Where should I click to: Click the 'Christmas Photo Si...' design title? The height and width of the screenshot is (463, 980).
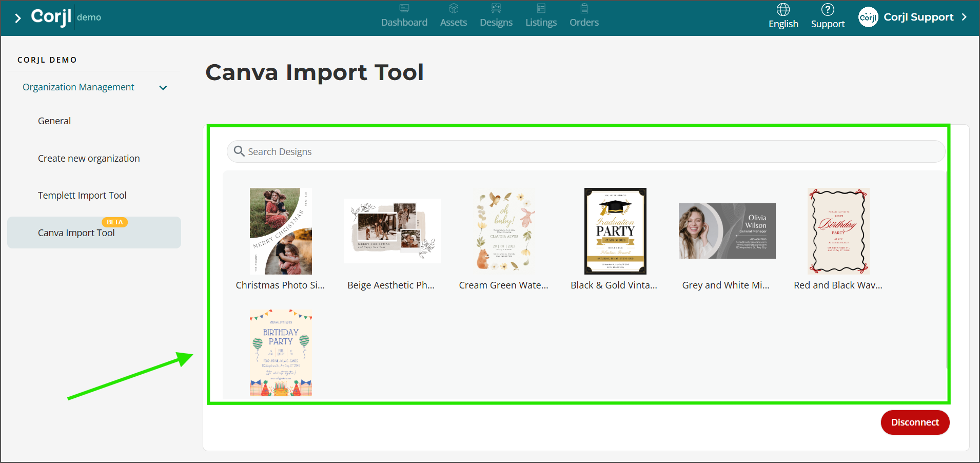click(x=280, y=285)
